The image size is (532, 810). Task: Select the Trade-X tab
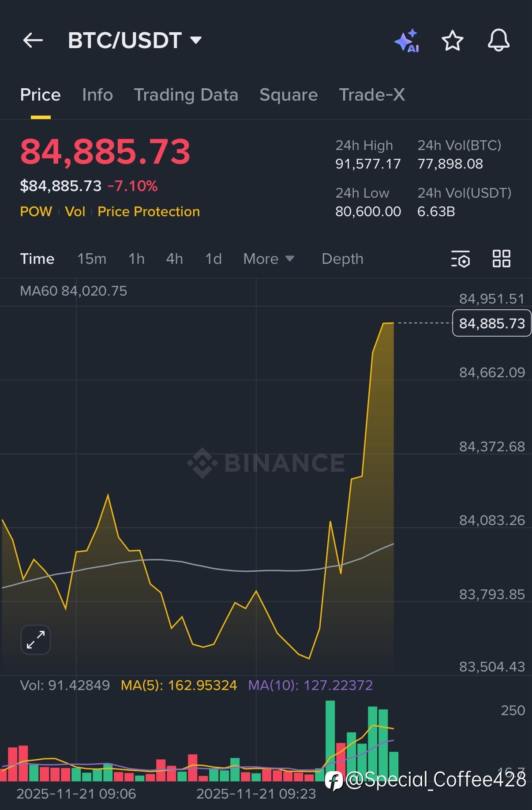pyautogui.click(x=372, y=95)
